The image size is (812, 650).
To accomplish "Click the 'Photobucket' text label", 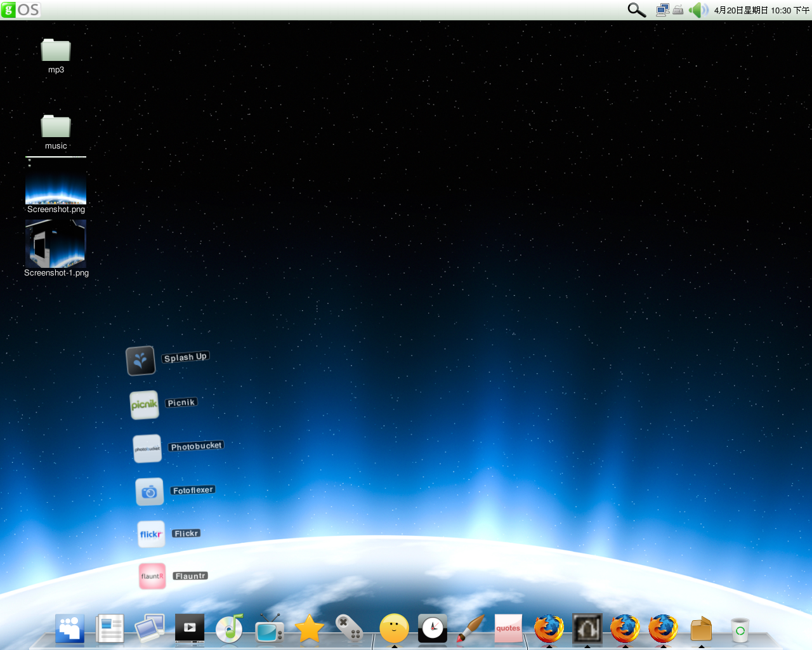I will 196,446.
